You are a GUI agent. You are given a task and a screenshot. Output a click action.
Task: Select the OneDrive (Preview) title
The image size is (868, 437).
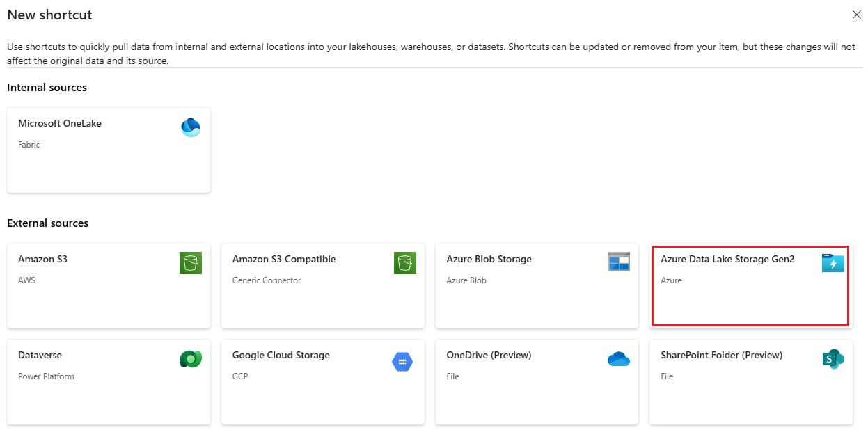pos(489,355)
